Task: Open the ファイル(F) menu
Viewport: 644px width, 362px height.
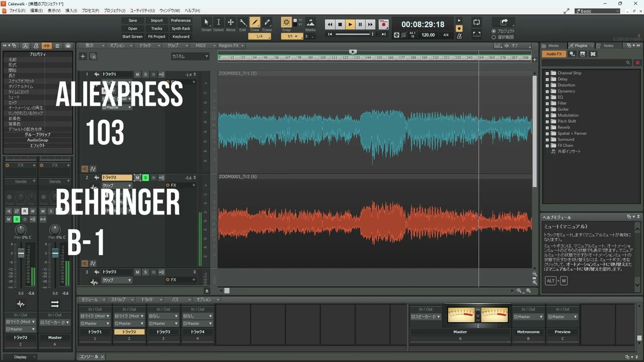Action: tap(17, 11)
